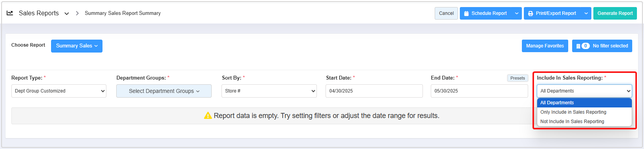Image resolution: width=644 pixels, height=149 pixels.
Task: Click the Manage Favorites button
Action: pyautogui.click(x=545, y=46)
